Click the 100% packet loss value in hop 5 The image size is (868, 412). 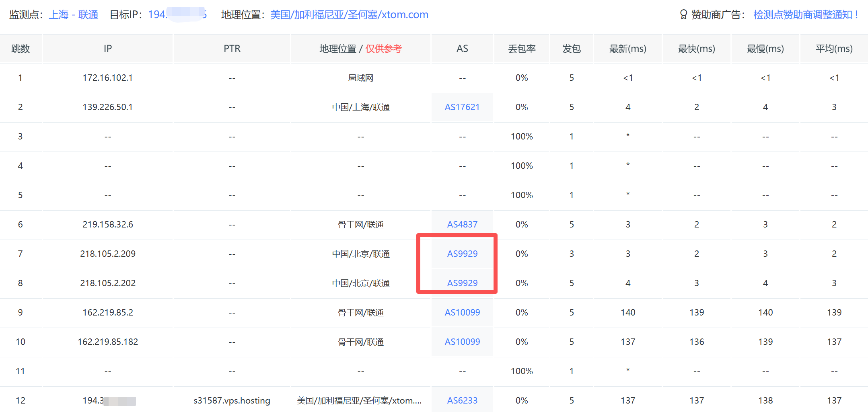tap(522, 195)
